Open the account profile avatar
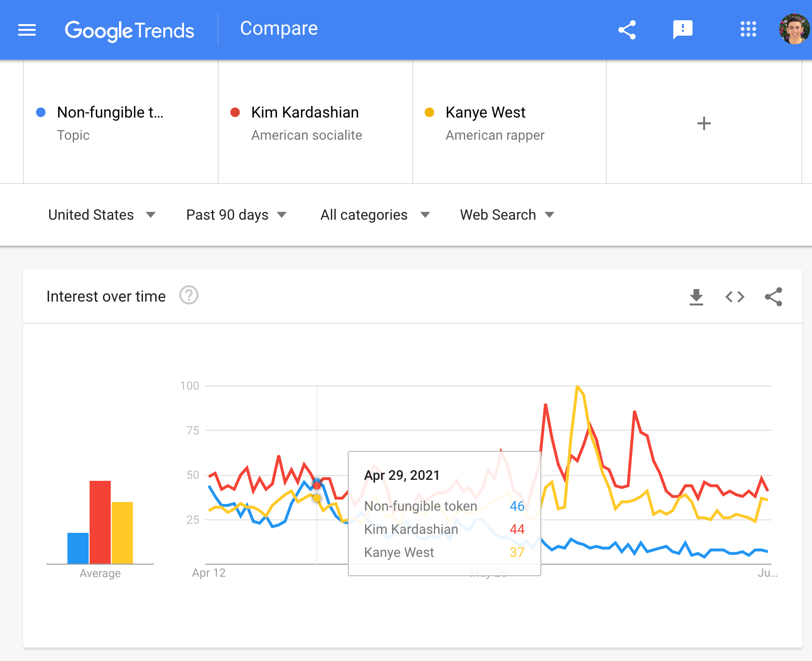 click(x=794, y=29)
